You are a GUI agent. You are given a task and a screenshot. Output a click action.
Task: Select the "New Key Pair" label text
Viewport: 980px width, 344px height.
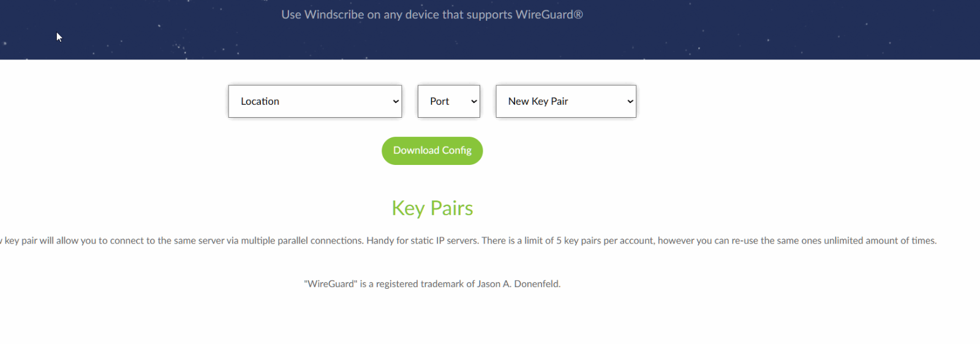(538, 101)
